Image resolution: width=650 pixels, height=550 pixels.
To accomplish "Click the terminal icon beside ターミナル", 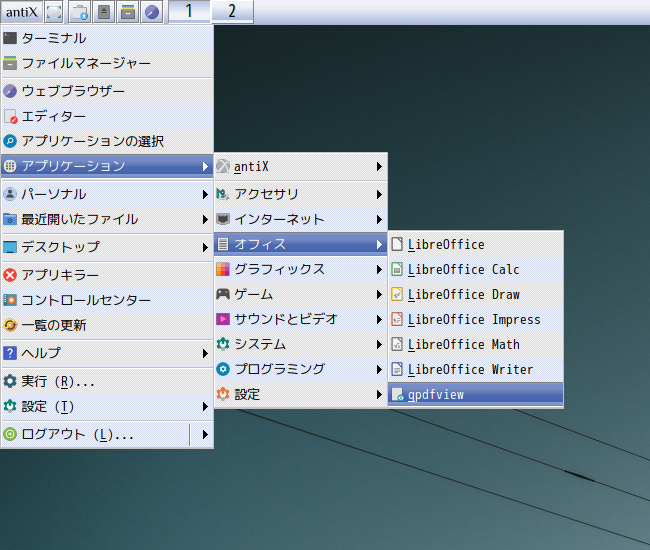I will coord(10,38).
